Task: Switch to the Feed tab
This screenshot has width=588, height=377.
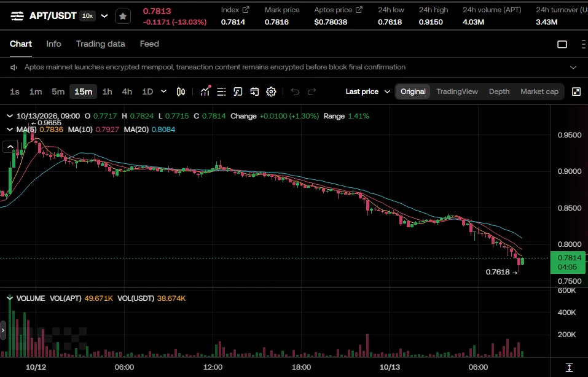Action: click(149, 44)
